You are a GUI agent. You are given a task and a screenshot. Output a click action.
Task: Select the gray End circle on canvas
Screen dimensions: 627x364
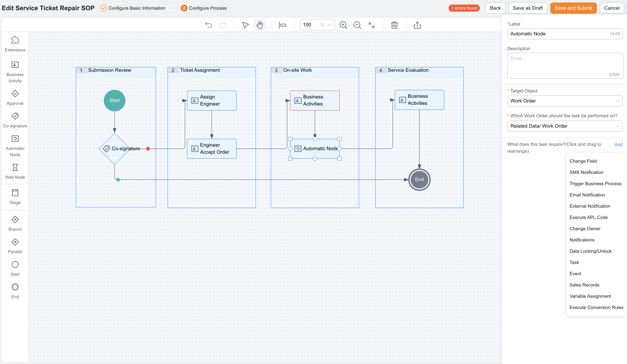click(x=419, y=180)
